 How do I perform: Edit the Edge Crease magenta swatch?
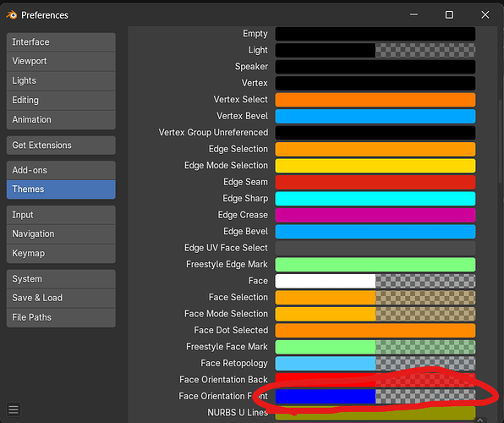375,215
